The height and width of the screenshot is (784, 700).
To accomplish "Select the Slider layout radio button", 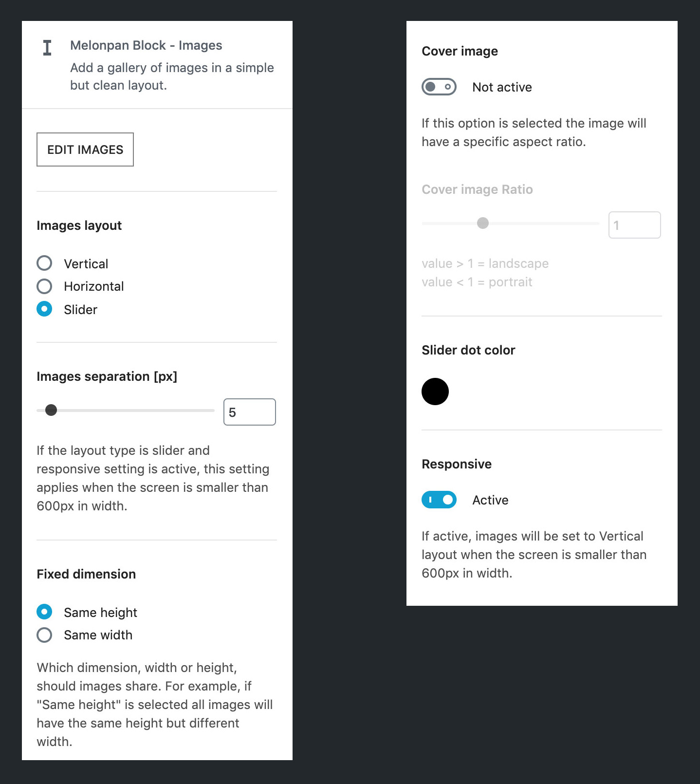I will [x=44, y=309].
